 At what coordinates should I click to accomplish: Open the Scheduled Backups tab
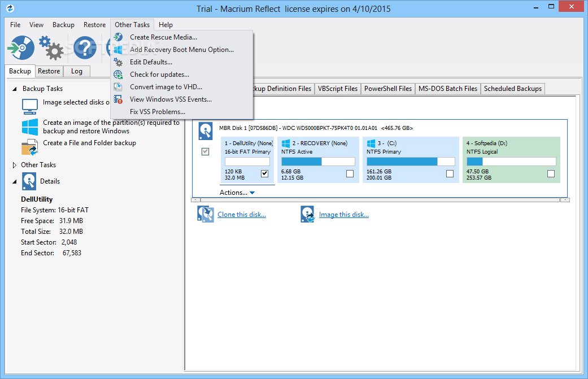pyautogui.click(x=513, y=89)
